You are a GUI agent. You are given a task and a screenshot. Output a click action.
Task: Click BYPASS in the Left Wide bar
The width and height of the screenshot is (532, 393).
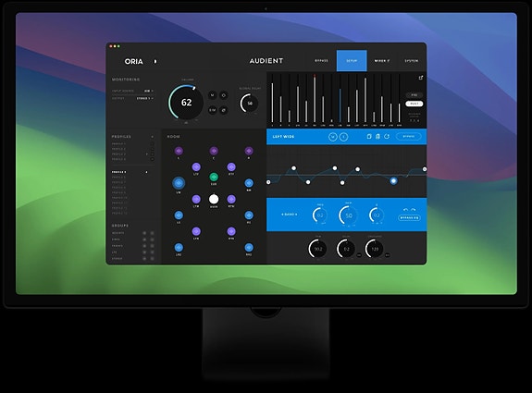coord(409,136)
